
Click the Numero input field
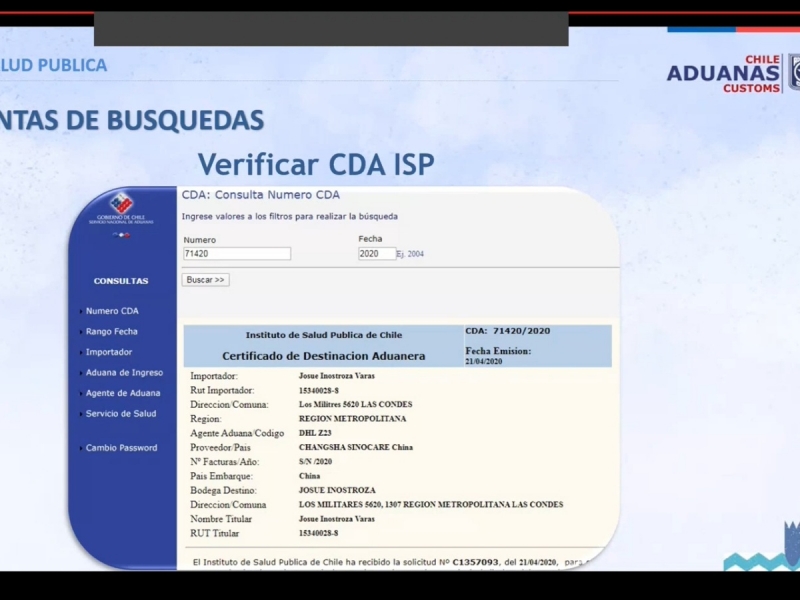(237, 254)
